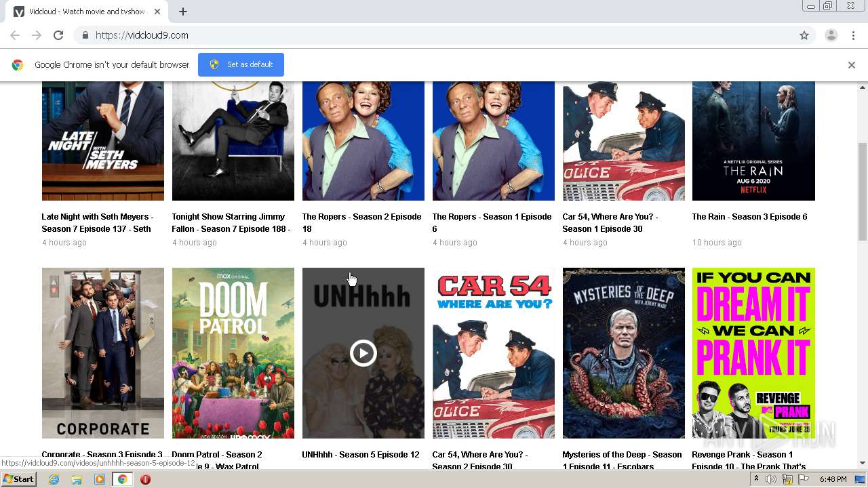Click The Ropers - Season 2 Episode 18 title
The height and width of the screenshot is (488, 868).
coord(361,223)
